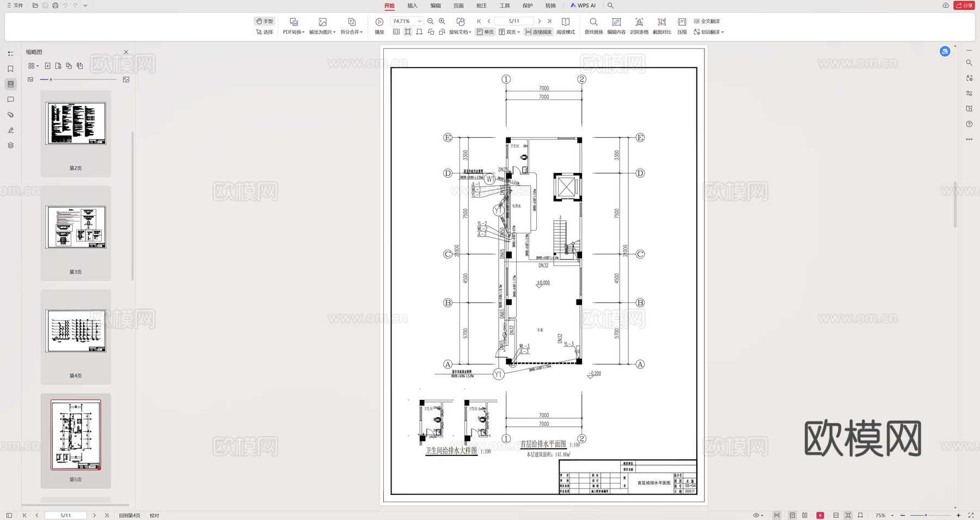Open 编辑内容 edit content tool
Screen dimensions: 980x520
point(616,26)
